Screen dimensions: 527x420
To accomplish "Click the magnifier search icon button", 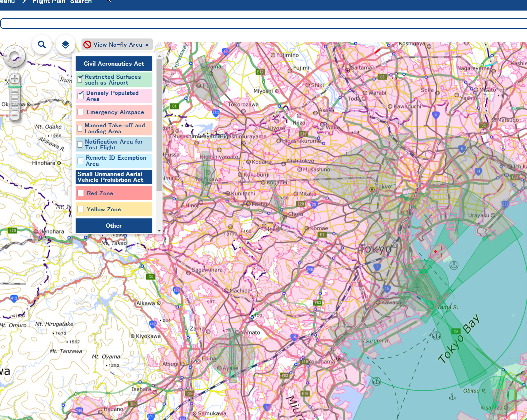I will click(42, 45).
